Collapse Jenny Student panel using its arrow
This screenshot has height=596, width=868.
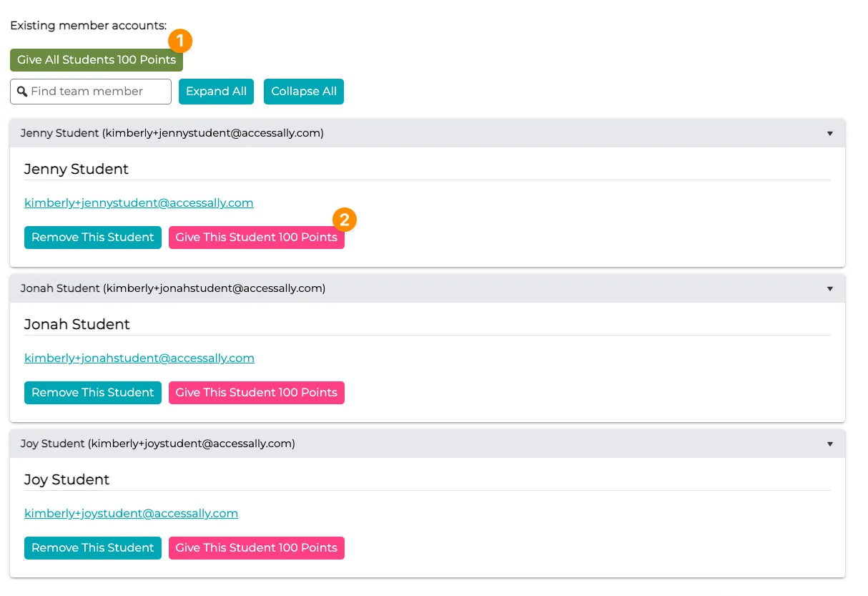coord(829,134)
